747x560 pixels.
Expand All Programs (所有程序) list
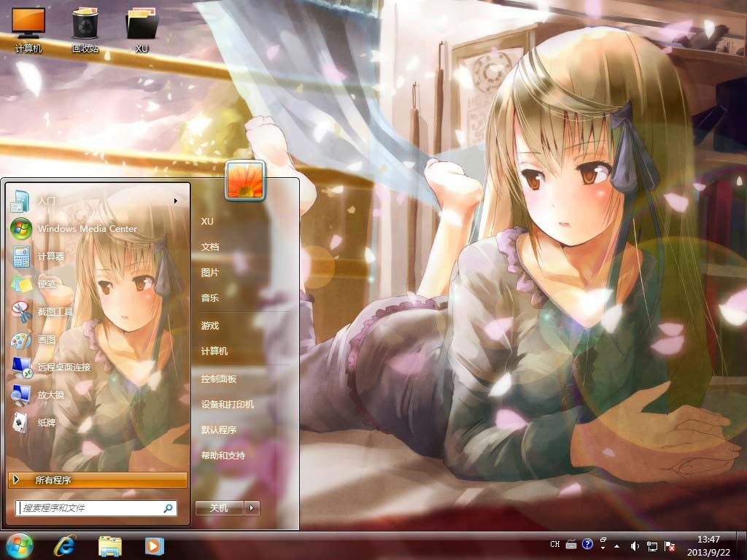97,480
